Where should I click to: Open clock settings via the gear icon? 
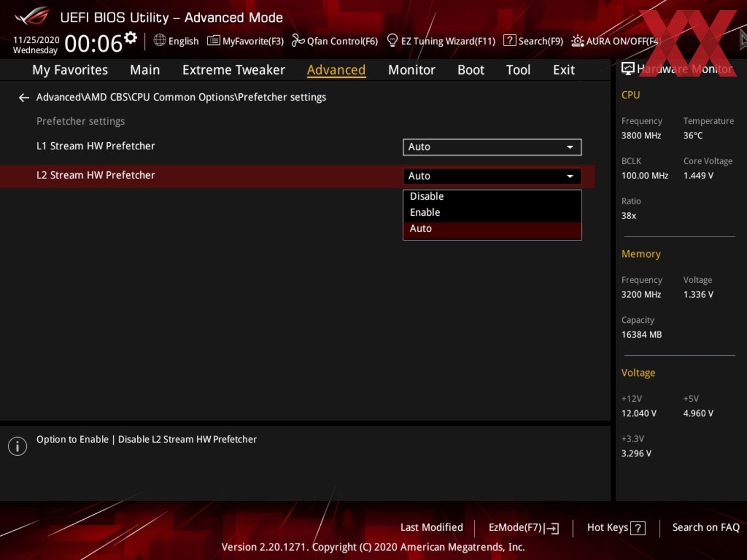coord(131,38)
